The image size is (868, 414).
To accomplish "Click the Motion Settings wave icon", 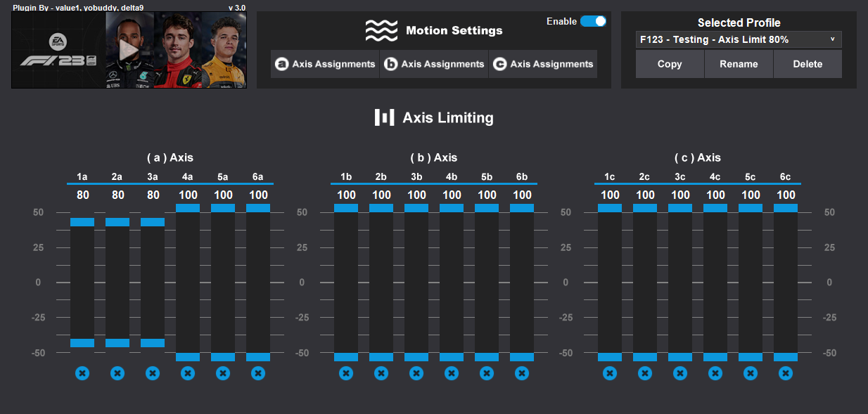I will (381, 30).
